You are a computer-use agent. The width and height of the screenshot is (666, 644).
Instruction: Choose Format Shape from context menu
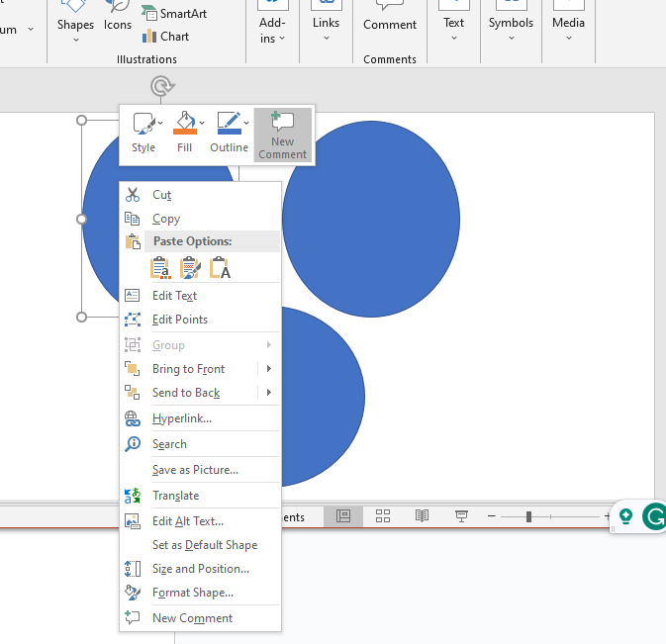[193, 593]
